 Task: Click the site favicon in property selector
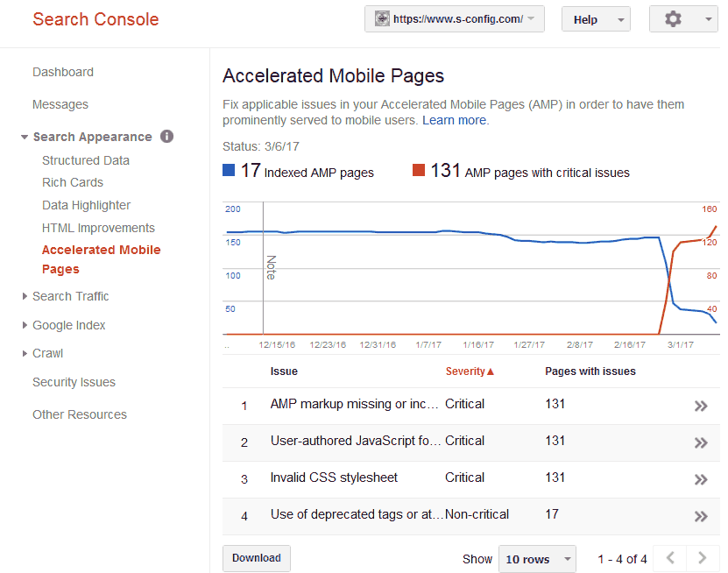[x=382, y=19]
